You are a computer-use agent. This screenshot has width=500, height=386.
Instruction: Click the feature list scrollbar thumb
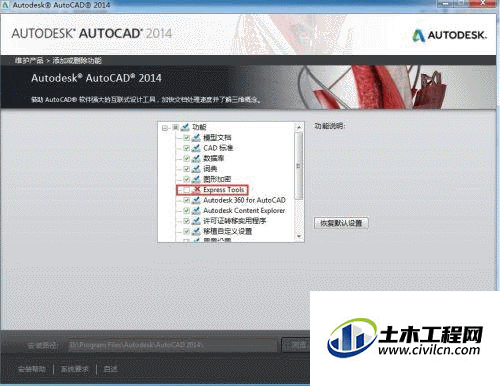tap(299, 166)
